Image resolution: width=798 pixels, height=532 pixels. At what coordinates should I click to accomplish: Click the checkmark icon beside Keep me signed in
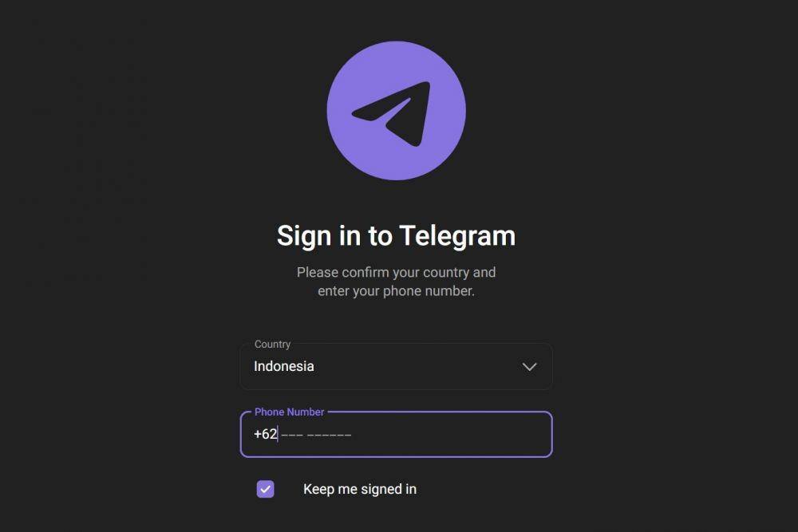tap(265, 489)
